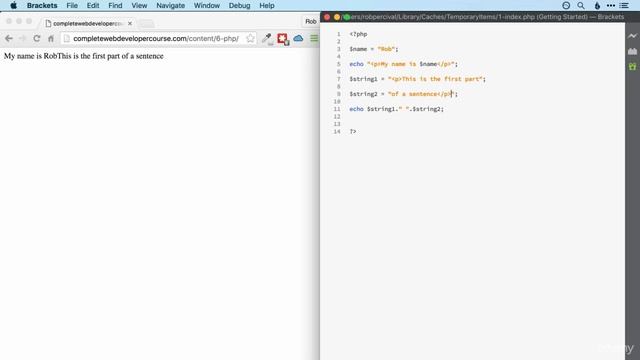Click the red extension icon in browser toolbar
640x360 pixels.
tap(283, 39)
